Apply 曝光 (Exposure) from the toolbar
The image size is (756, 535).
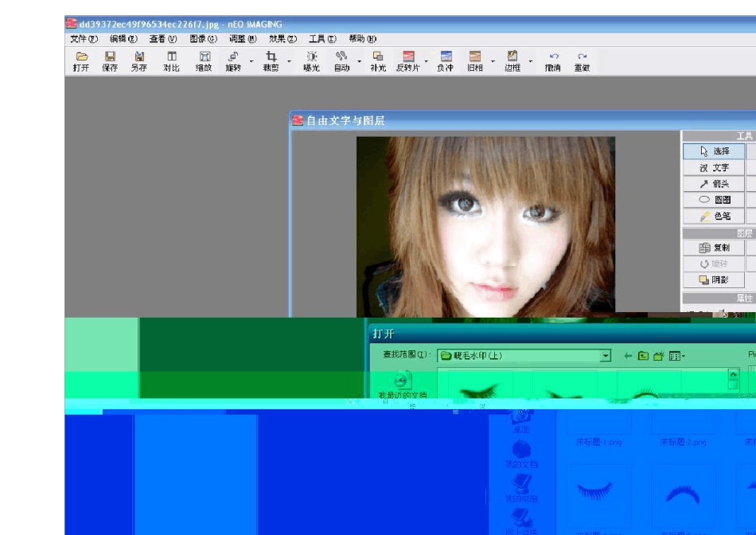tap(311, 61)
